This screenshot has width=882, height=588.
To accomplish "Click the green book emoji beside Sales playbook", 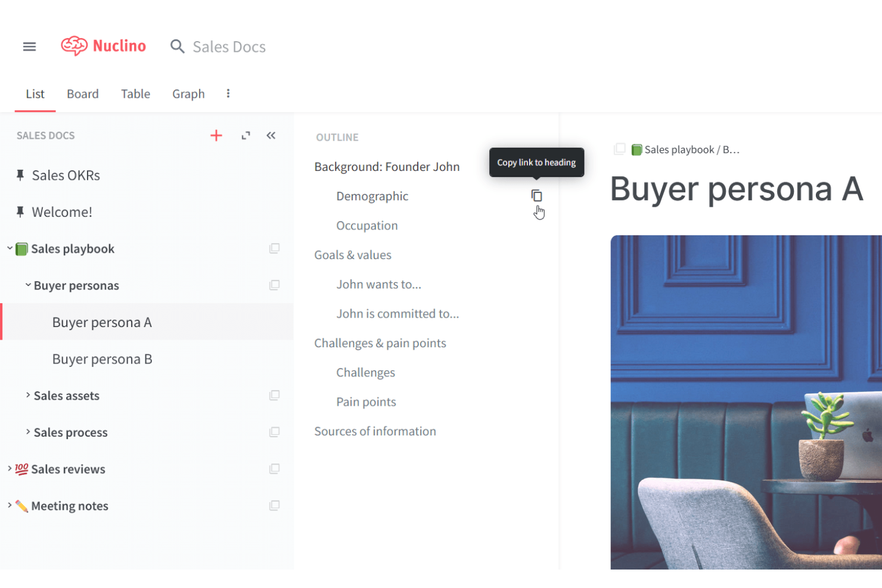I will coord(21,249).
